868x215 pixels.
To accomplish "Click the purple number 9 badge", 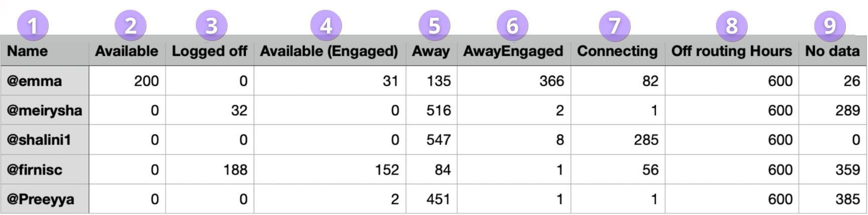I will pos(830,26).
